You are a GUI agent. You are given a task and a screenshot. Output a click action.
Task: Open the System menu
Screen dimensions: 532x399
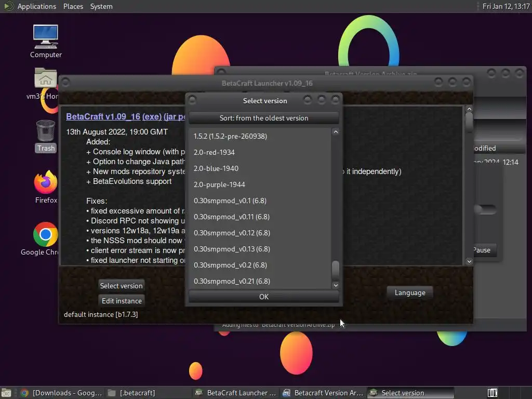coord(101,6)
